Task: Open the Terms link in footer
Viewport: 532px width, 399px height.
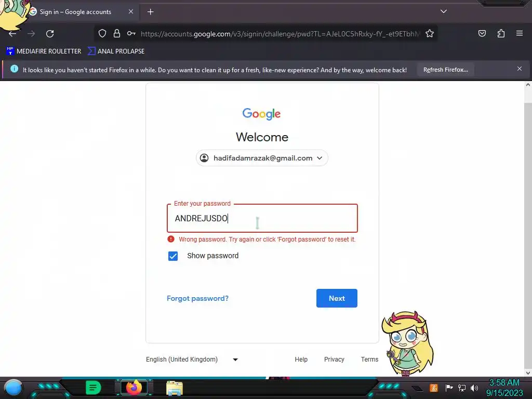Action: point(369,360)
